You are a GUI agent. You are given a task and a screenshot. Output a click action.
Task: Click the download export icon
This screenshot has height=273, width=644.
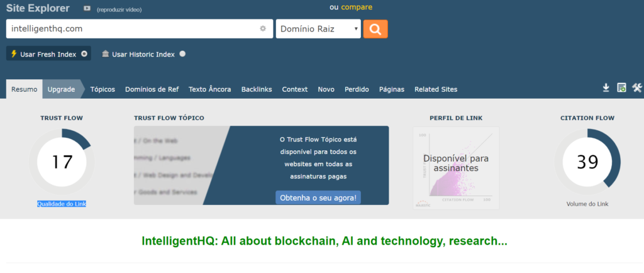tap(606, 87)
